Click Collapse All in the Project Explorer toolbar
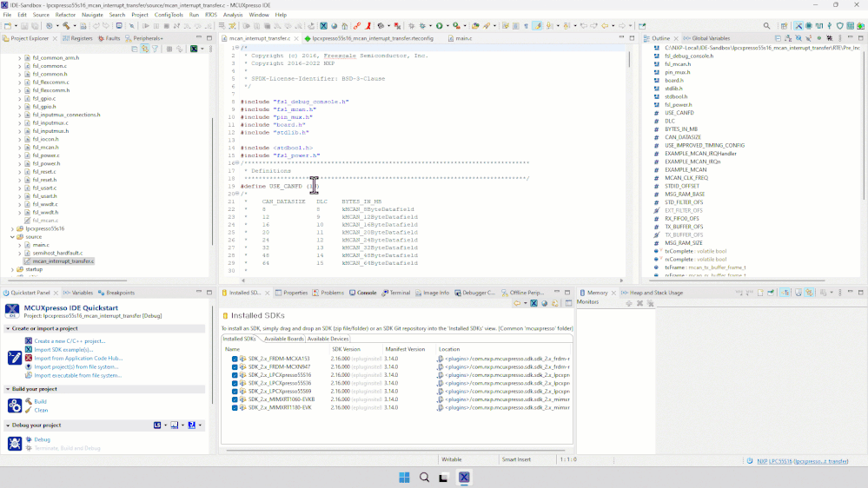 (135, 49)
